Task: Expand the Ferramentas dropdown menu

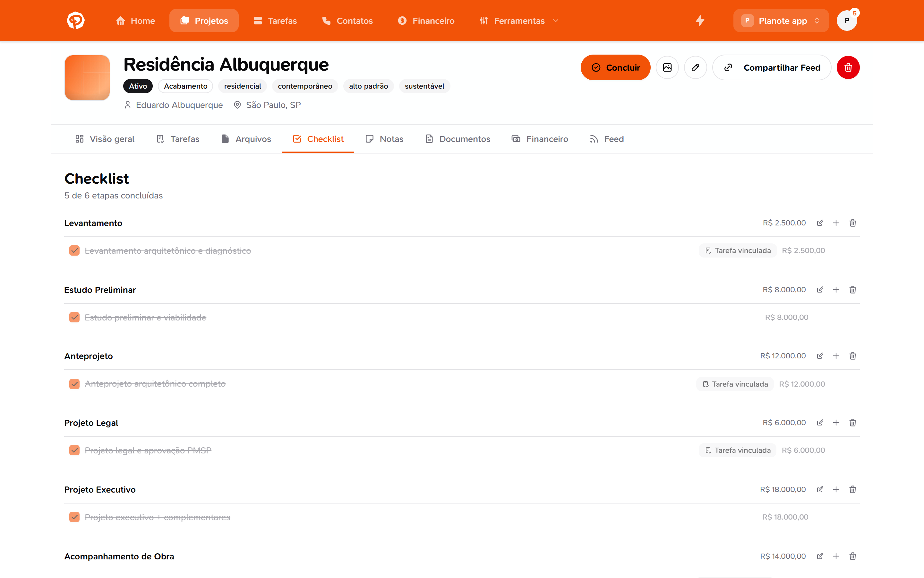Action: 519,21
